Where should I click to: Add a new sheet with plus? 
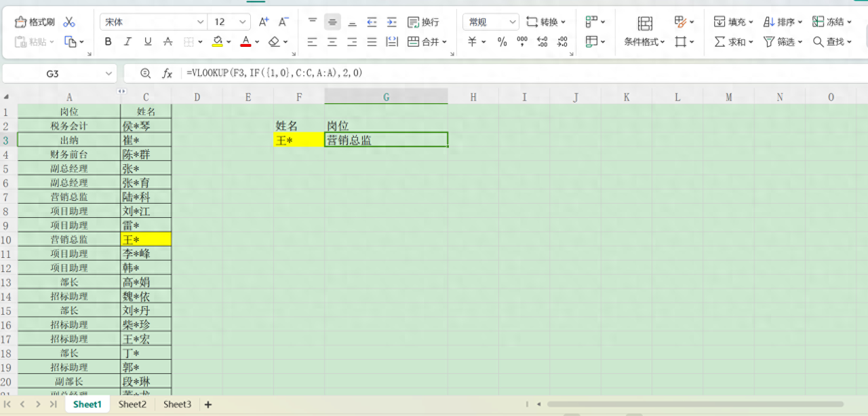pyautogui.click(x=208, y=404)
